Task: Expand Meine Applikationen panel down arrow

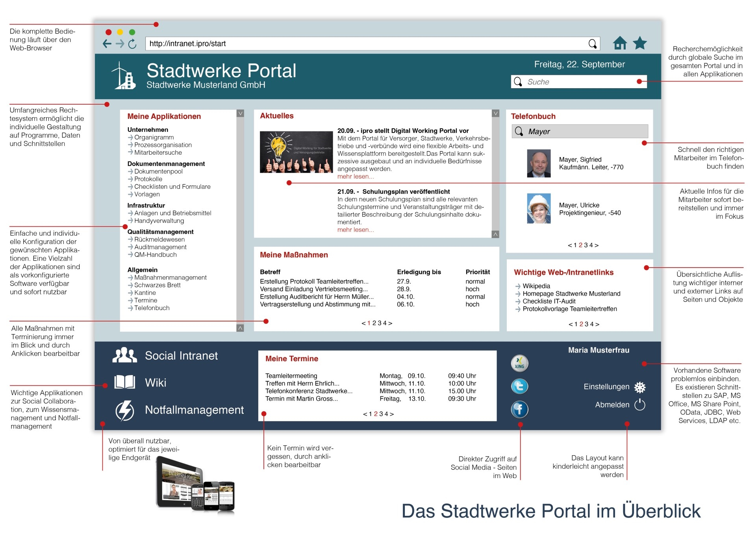Action: point(240,113)
